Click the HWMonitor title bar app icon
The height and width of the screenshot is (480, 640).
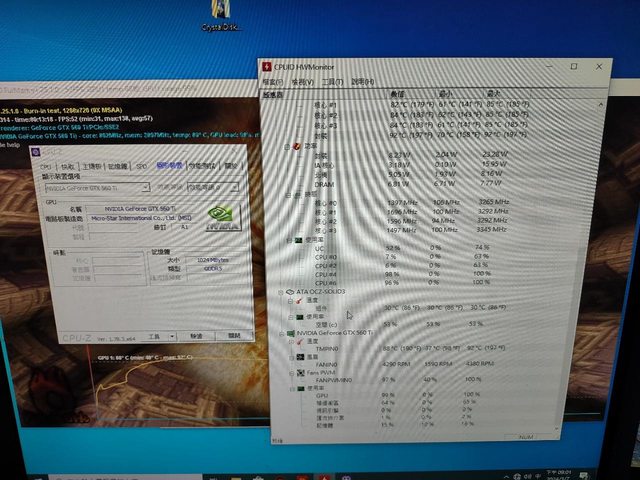pos(266,66)
